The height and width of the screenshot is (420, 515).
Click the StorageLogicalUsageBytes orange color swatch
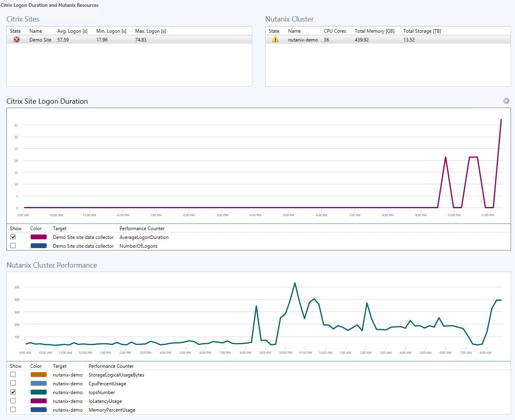point(39,375)
